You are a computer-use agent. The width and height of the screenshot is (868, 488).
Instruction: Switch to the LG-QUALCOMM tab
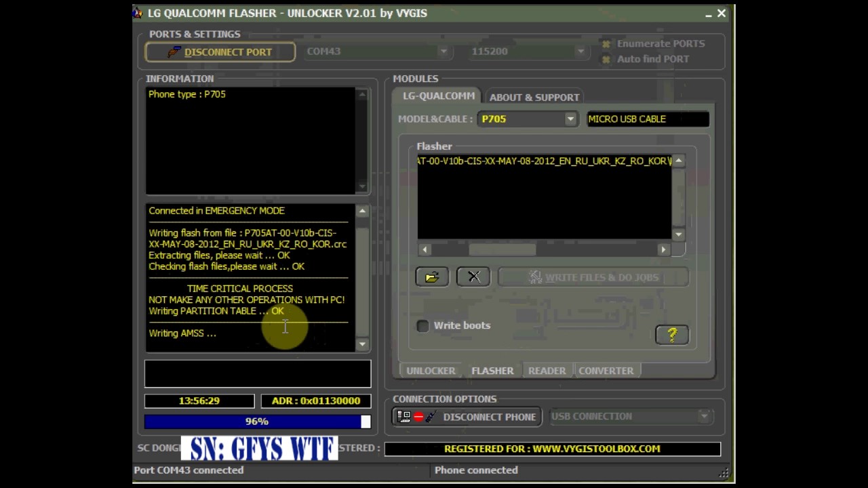[438, 96]
